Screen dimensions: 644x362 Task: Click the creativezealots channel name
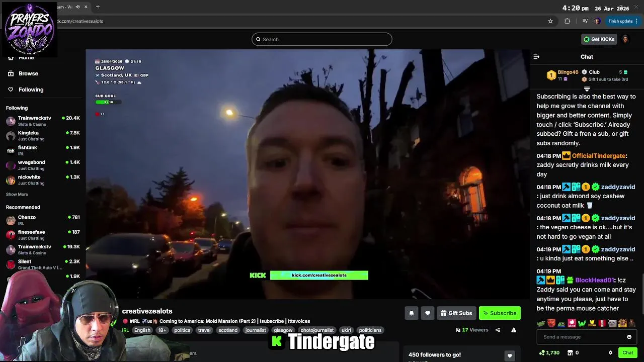pos(147,311)
